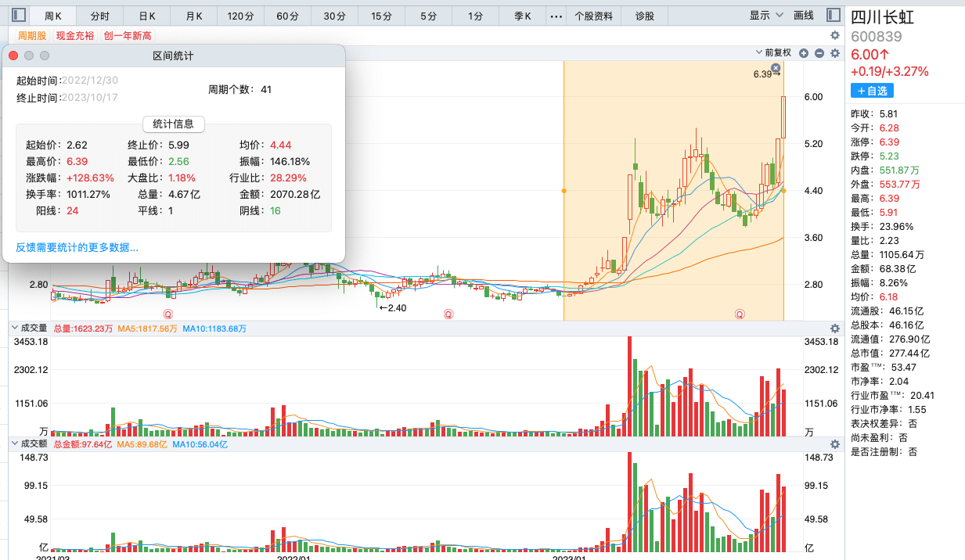The height and width of the screenshot is (560, 965).
Task: Select the 分时 intraday tab
Action: coord(100,16)
